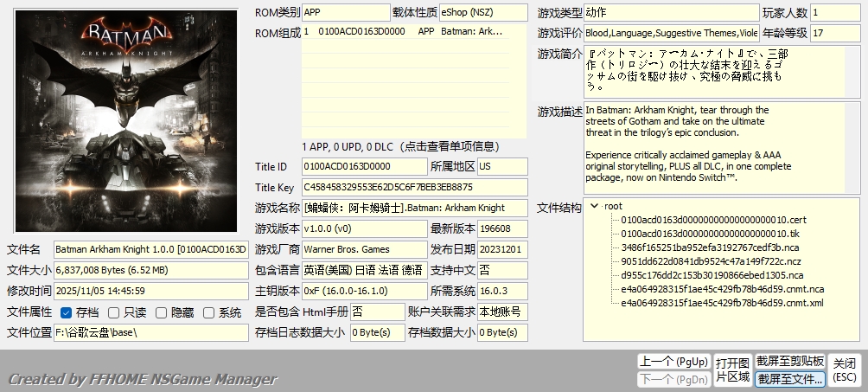868x392 pixels.
Task: Click the 存档数据大小 field
Action: (x=502, y=332)
